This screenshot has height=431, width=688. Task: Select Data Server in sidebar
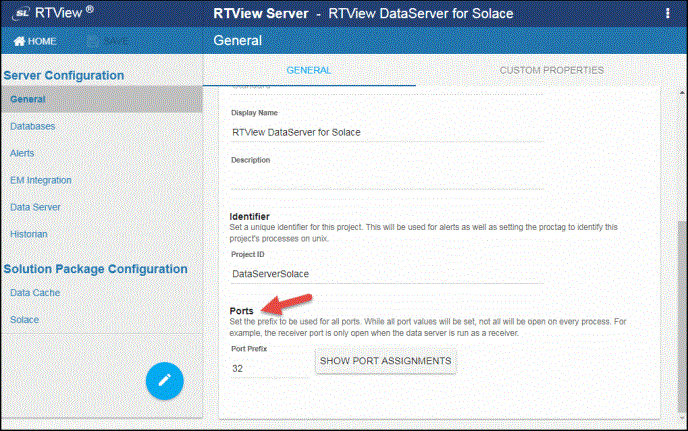pos(36,207)
